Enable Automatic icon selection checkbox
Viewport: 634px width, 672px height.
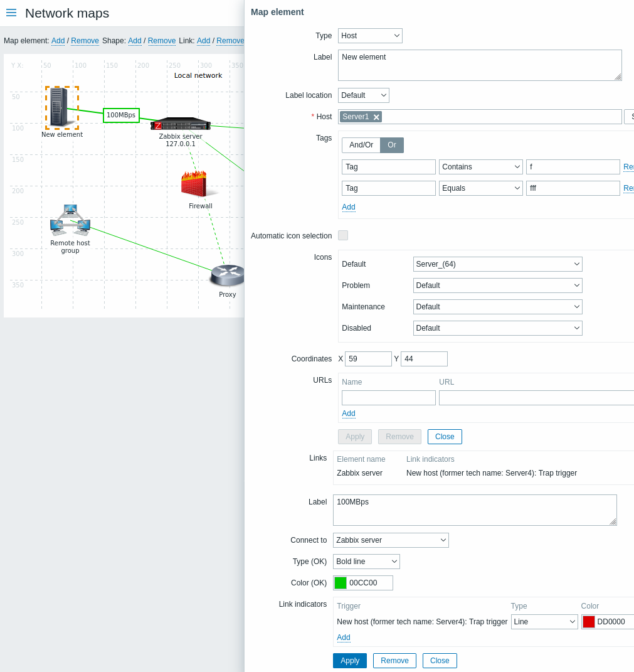pos(343,235)
